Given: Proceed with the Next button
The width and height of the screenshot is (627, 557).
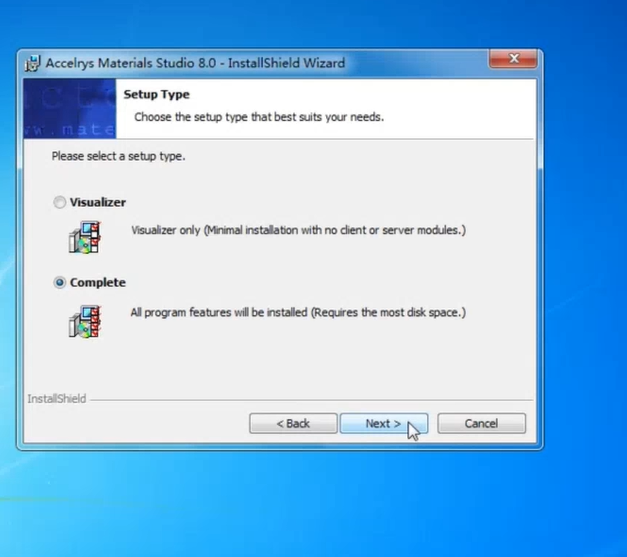Looking at the screenshot, I should click(x=384, y=423).
